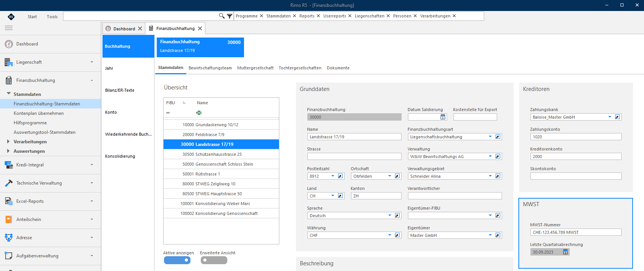Select row 100001 Konsolidierung Weber Marc
644x271 pixels.
221,204
